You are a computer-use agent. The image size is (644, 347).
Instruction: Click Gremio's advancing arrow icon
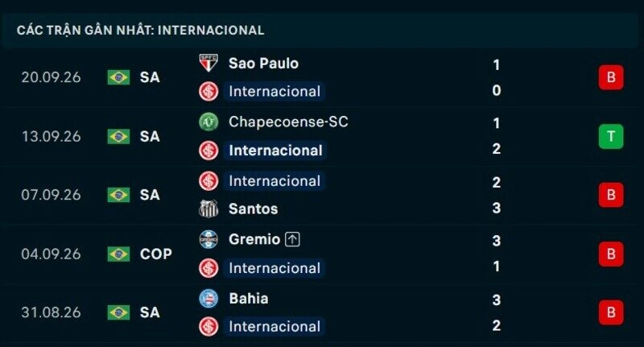click(x=292, y=239)
